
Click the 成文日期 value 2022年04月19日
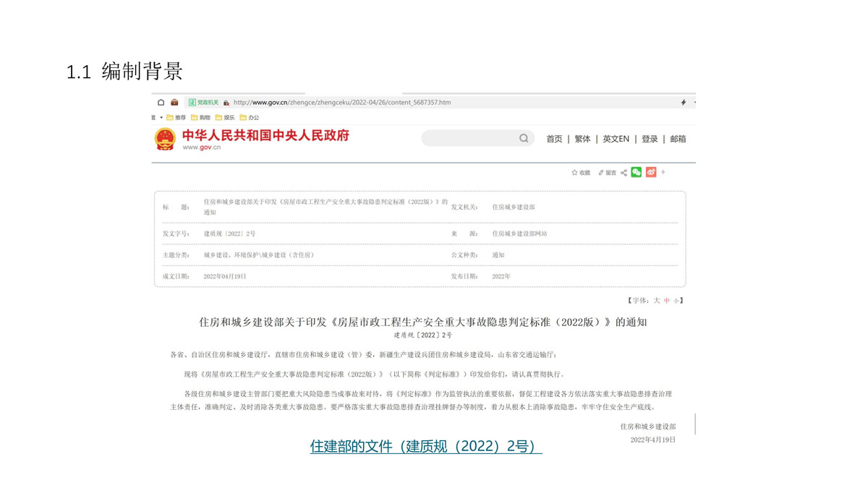click(x=225, y=276)
